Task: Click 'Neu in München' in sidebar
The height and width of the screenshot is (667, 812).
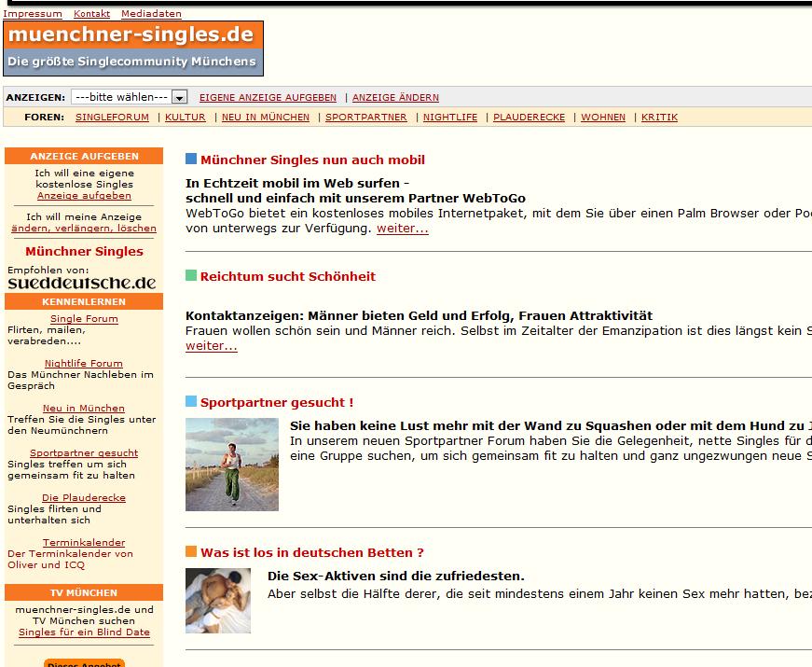Action: point(84,409)
